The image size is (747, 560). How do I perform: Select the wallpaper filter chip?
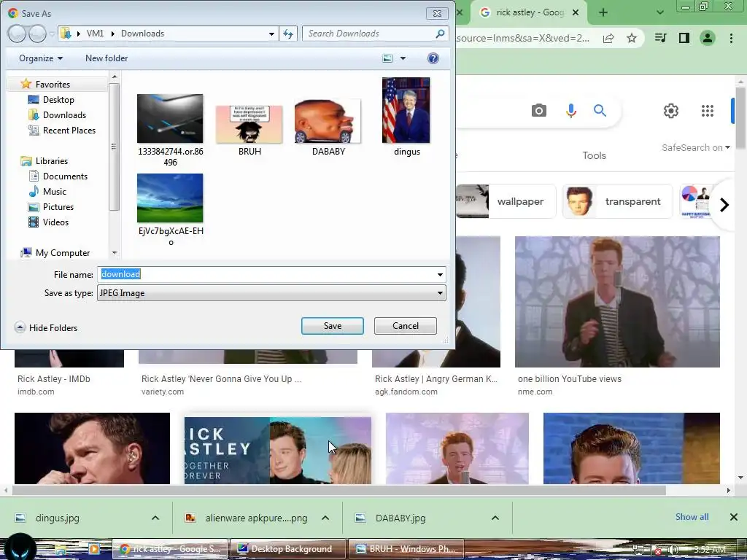(506, 201)
